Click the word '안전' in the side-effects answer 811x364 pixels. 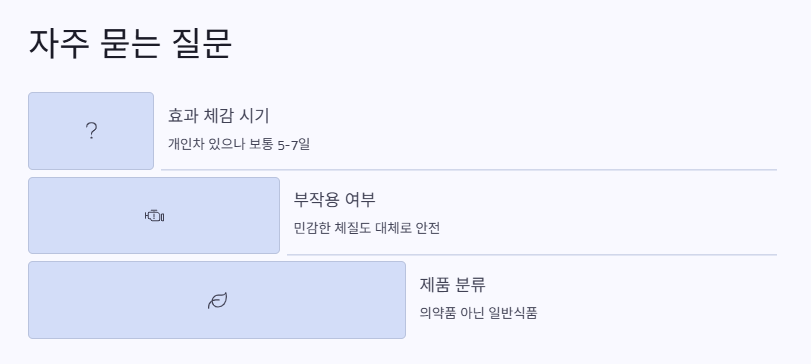tap(428, 228)
